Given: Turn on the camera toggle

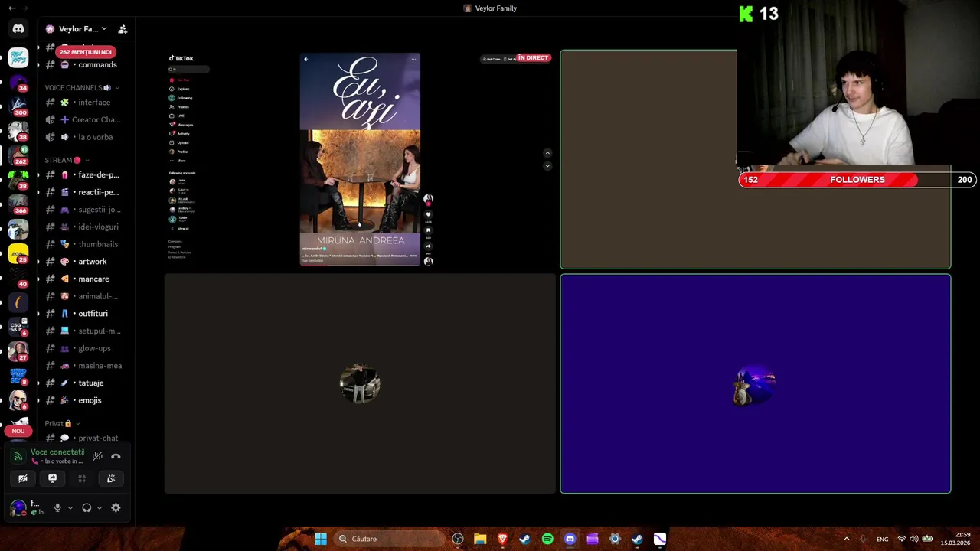Looking at the screenshot, I should click(x=23, y=478).
